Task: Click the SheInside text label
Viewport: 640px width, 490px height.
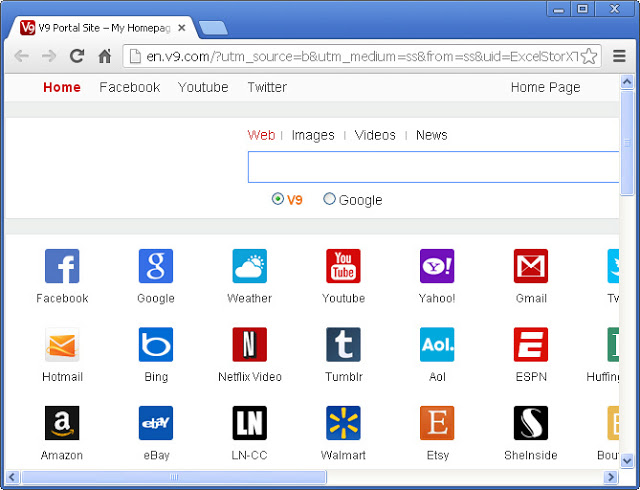Action: tap(531, 455)
